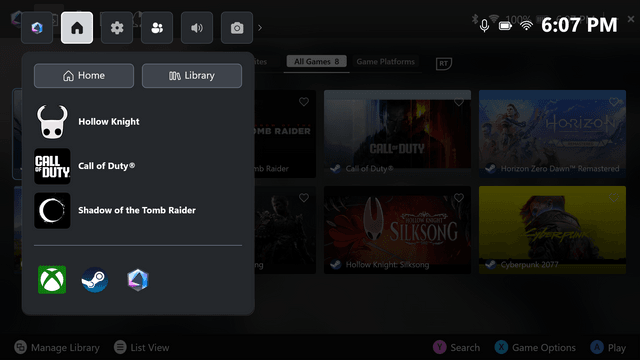Open the Armoury Crate launcher icon in panel

138,280
